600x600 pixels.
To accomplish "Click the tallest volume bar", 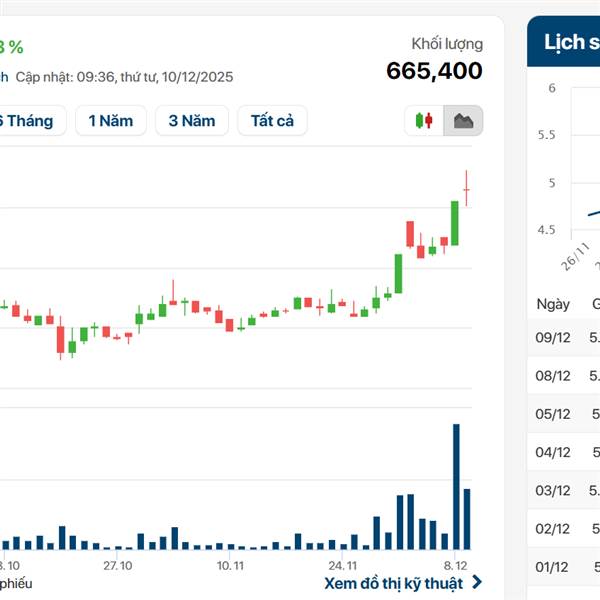I will click(456, 486).
